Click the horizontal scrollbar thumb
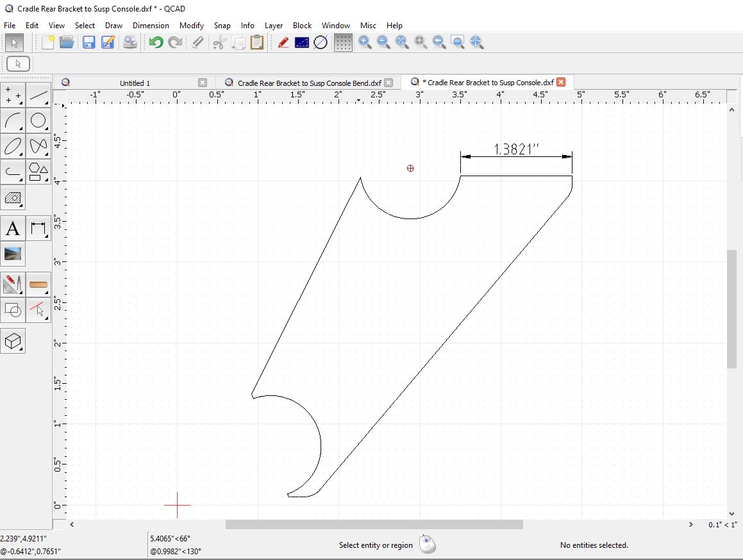Viewport: 743px width, 560px height. point(374,525)
